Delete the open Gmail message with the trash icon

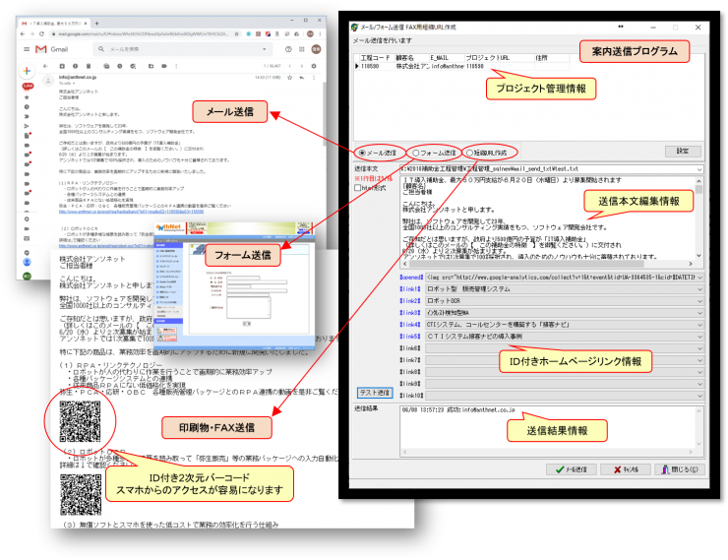(89, 66)
